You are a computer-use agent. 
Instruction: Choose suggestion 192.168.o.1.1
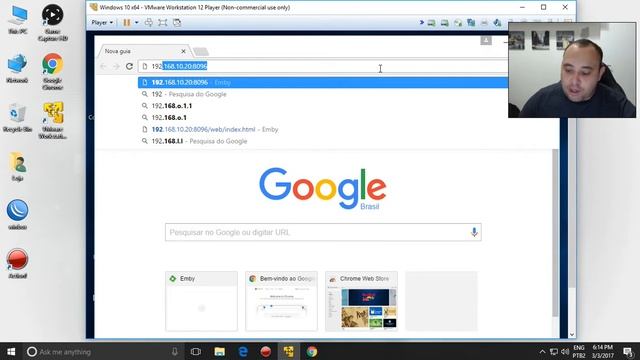322,106
